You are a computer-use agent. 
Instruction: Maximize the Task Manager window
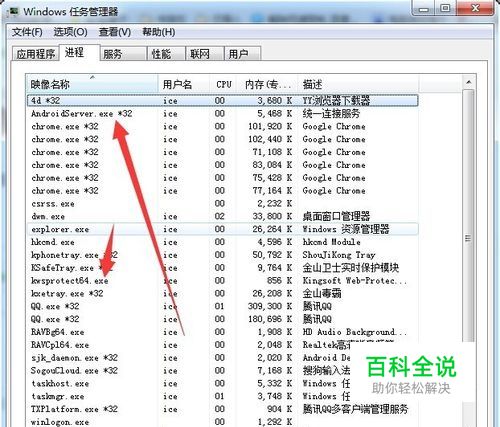coord(446,8)
